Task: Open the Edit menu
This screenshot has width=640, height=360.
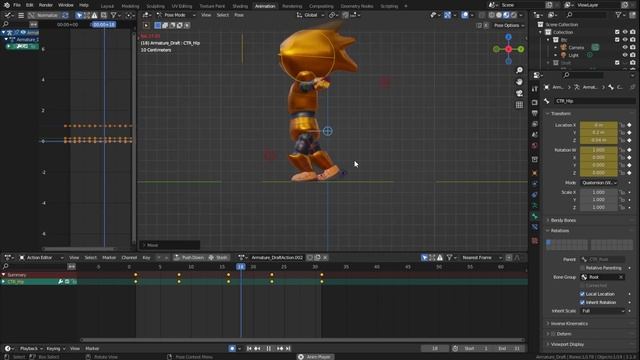Action: pos(29,5)
